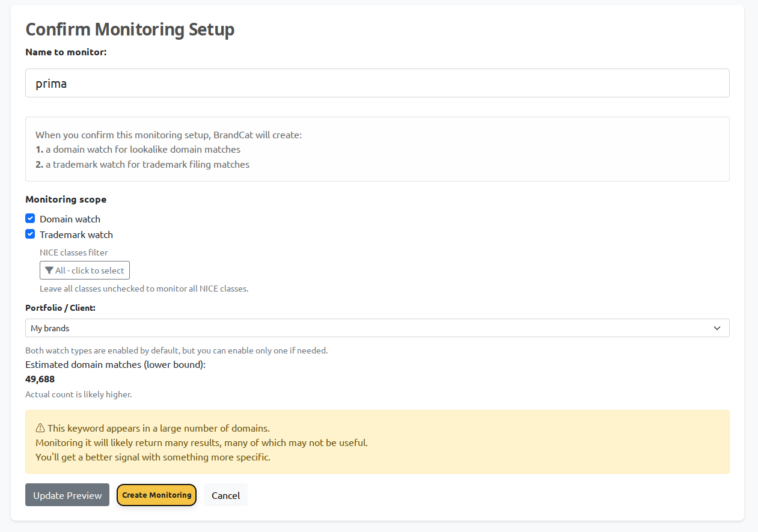Click the 'NICE classes filter' label
The height and width of the screenshot is (532, 758).
point(74,252)
